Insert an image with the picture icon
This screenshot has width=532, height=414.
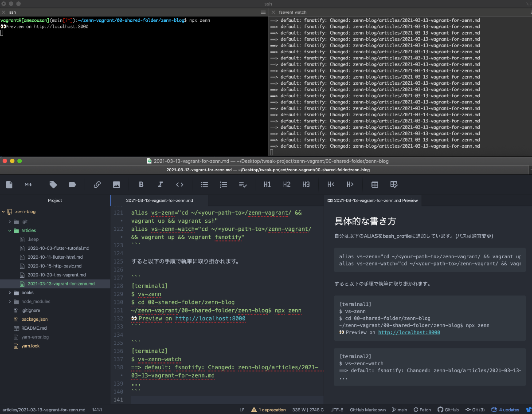click(x=116, y=185)
